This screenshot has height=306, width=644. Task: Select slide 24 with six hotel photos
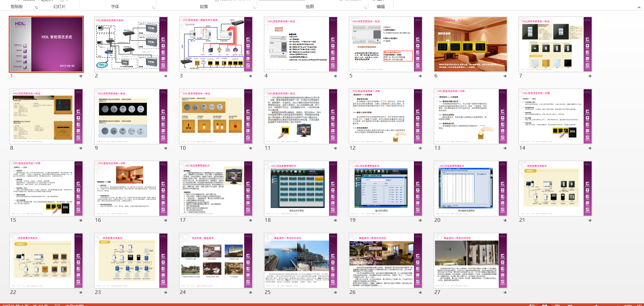pyautogui.click(x=216, y=261)
